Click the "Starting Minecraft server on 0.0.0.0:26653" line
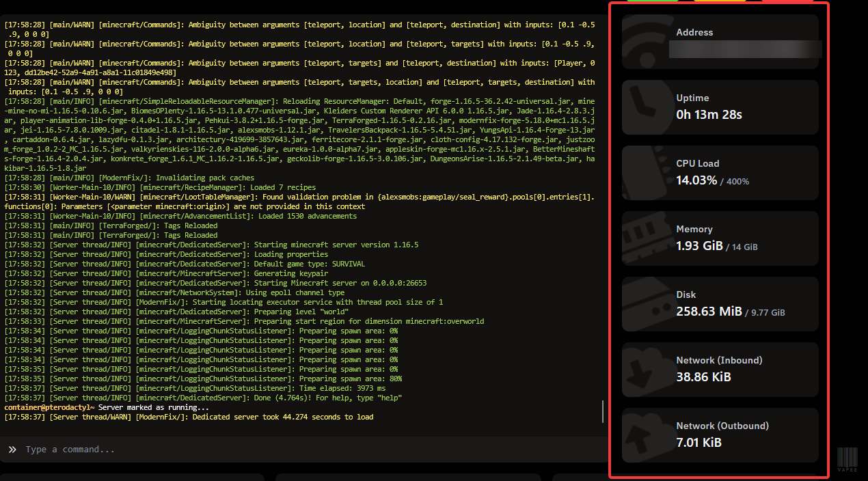The width and height of the screenshot is (868, 481). 215,283
